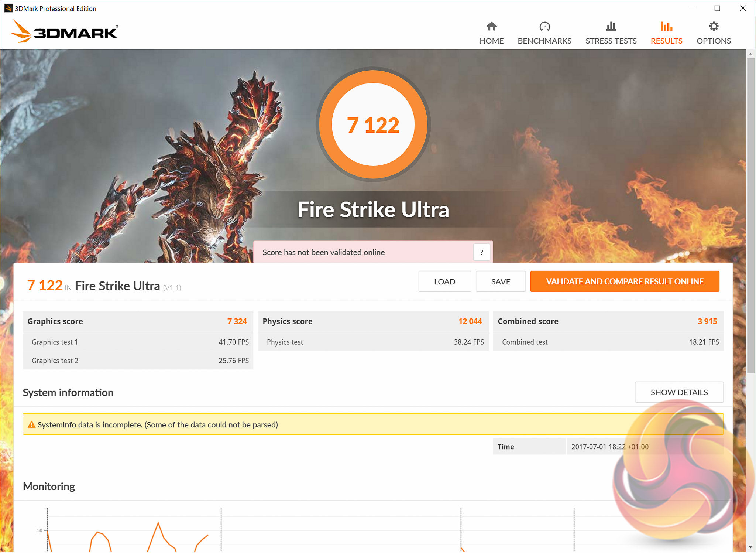Click Validate and Compare Result Online
756x553 pixels.
(x=625, y=281)
